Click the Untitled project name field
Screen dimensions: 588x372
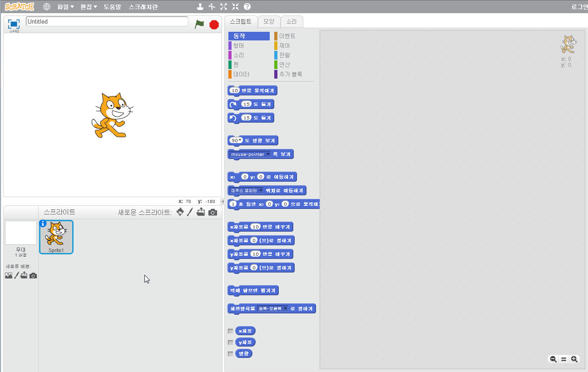(x=107, y=21)
